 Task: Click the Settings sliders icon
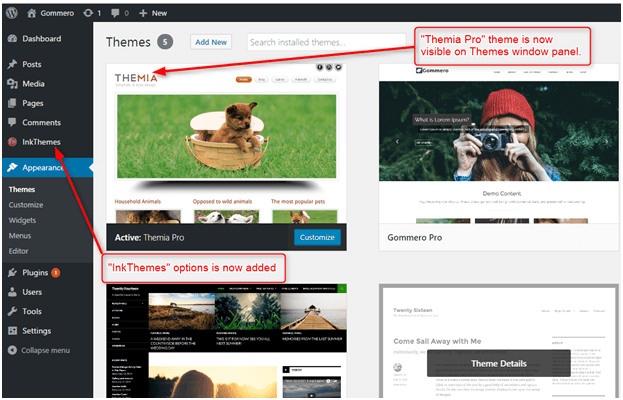click(x=12, y=330)
